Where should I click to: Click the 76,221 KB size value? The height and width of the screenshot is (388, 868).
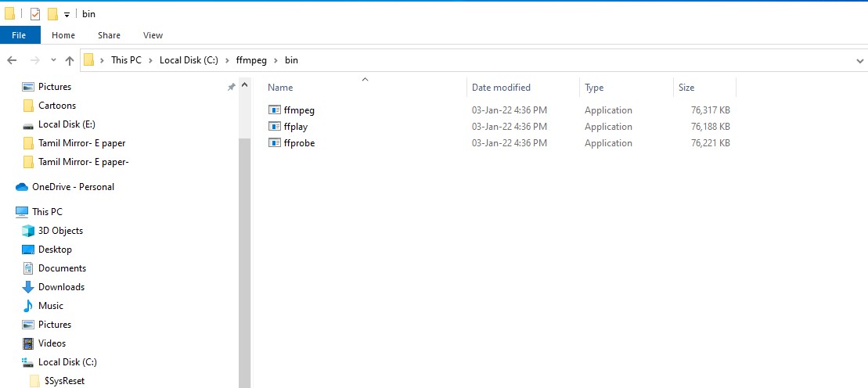[x=710, y=143]
